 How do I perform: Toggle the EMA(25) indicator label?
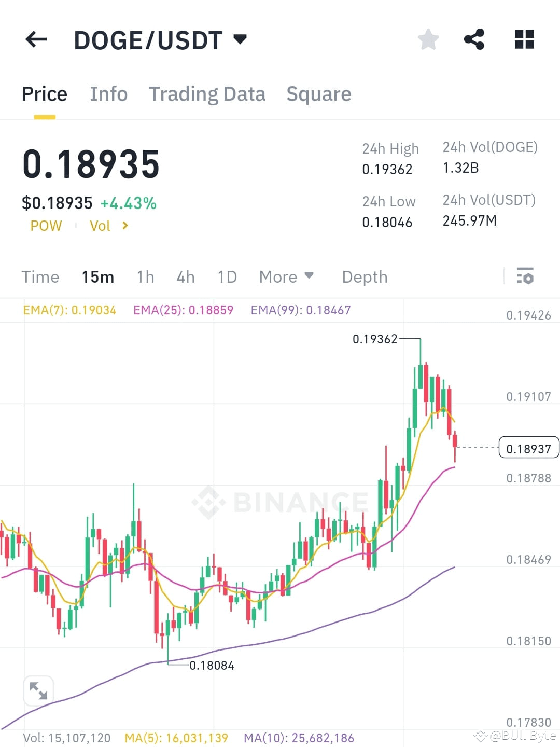tap(183, 310)
